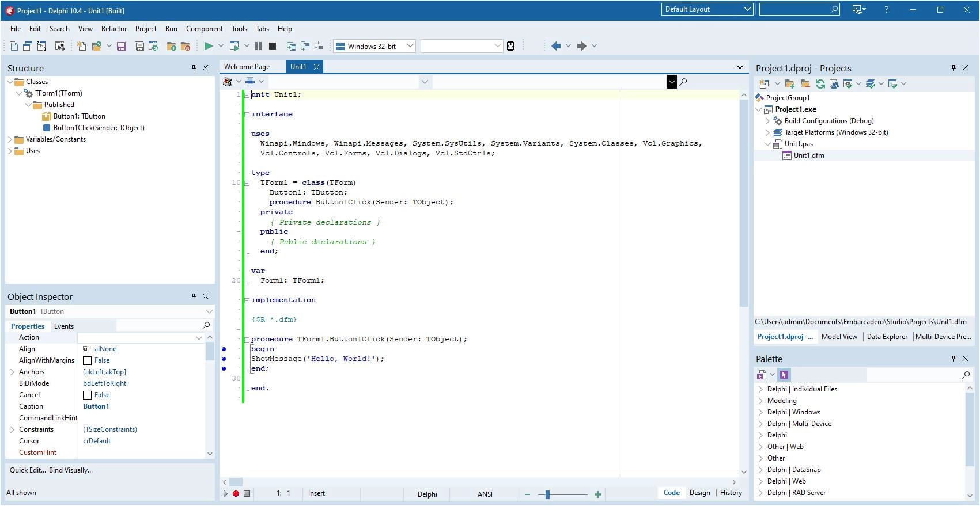Image resolution: width=980 pixels, height=506 pixels.
Task: Click the desktop layout icon in title bar
Action: click(x=858, y=9)
